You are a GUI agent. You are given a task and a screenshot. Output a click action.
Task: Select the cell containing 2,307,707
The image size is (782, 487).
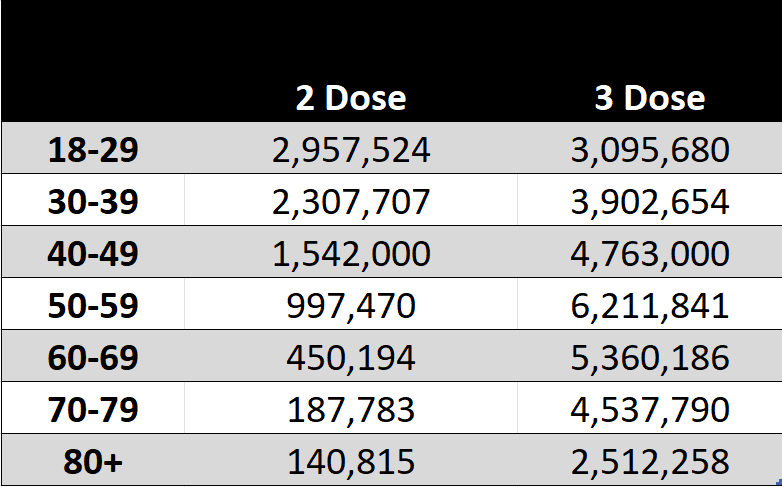[351, 202]
